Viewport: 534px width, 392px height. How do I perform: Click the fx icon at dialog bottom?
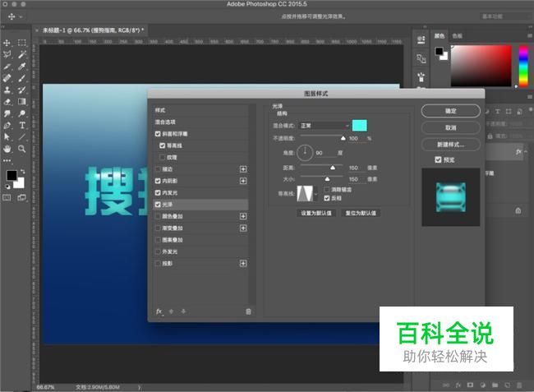159,311
